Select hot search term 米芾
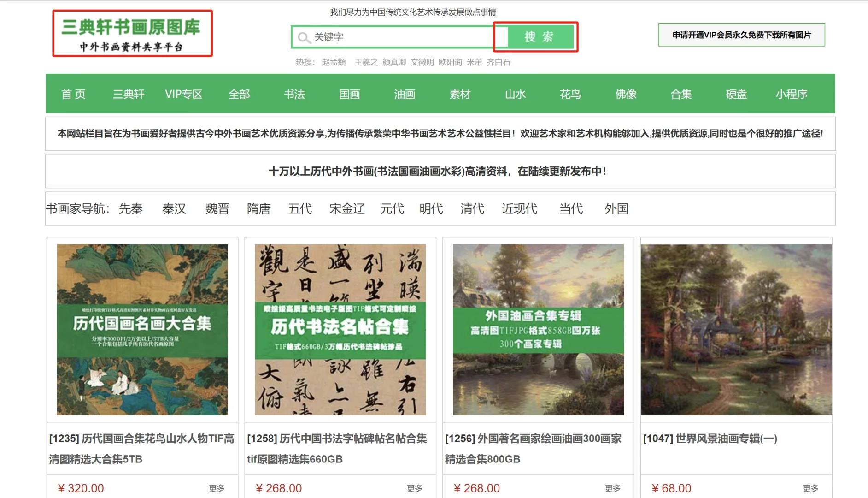 [474, 62]
